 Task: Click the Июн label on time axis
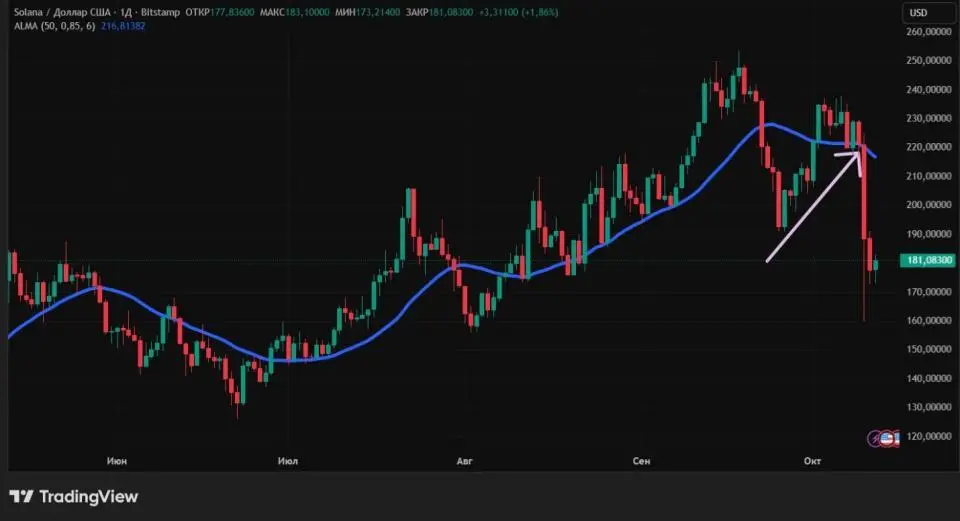point(116,461)
